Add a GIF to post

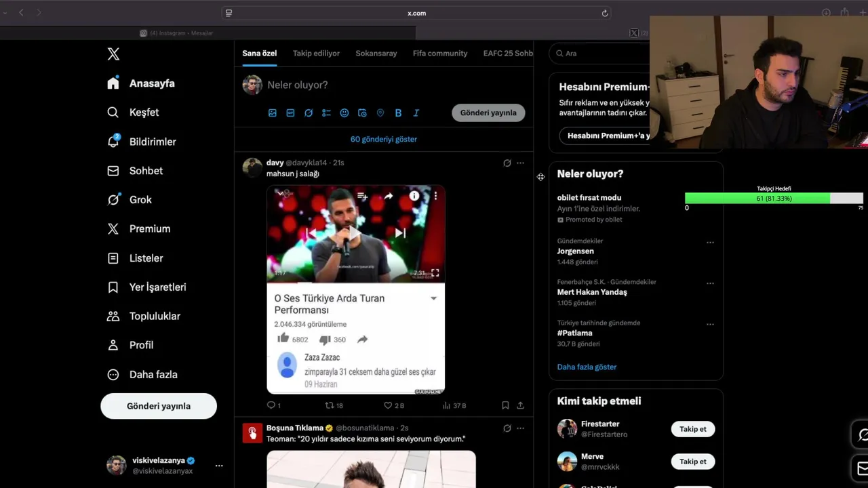tap(290, 113)
